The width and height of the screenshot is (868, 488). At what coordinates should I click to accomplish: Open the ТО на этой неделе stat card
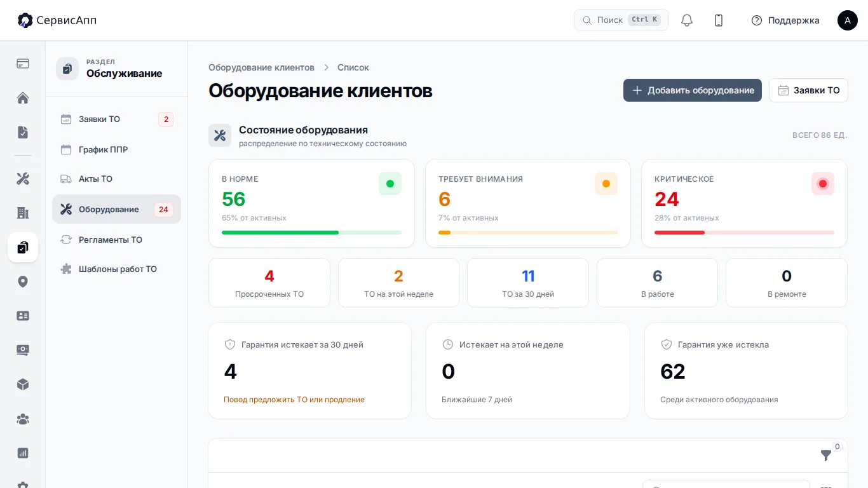coord(398,283)
